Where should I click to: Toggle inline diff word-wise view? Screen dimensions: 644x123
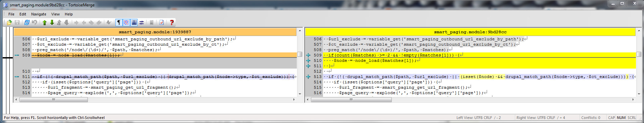coord(126,23)
